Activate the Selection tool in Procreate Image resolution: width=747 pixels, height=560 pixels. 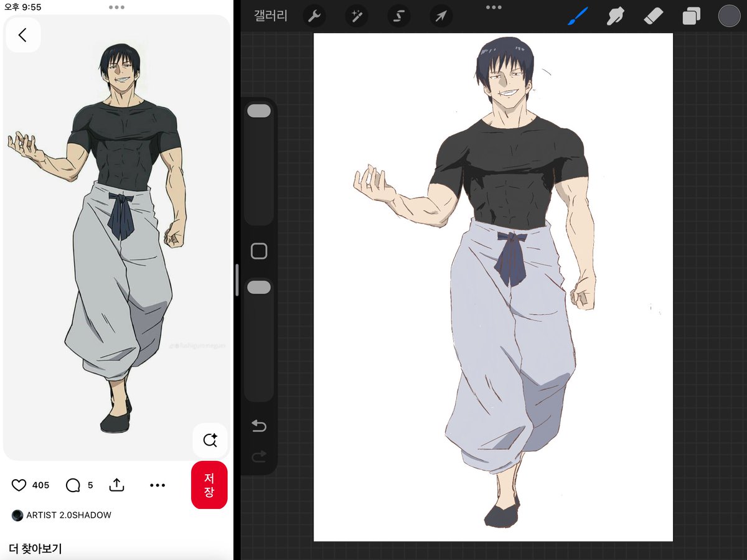[398, 16]
